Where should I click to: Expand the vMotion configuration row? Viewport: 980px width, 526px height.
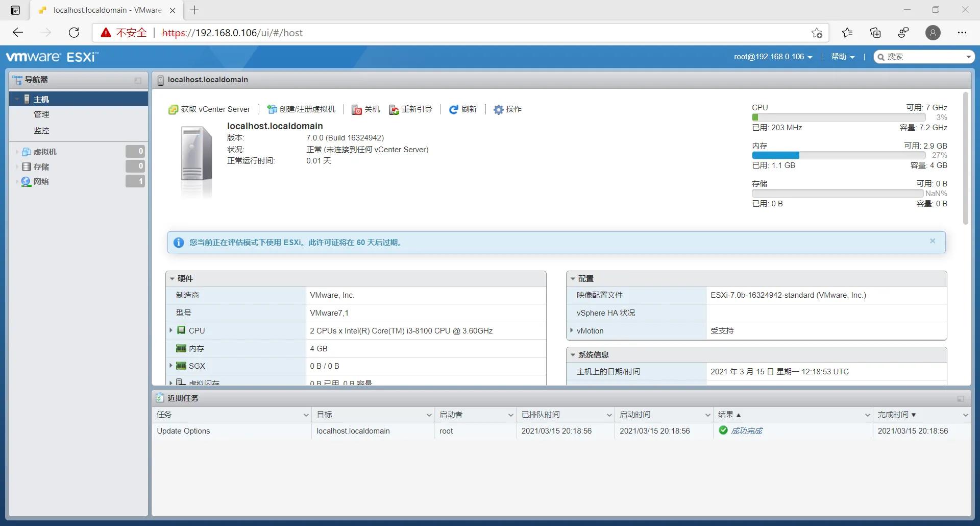pos(572,330)
